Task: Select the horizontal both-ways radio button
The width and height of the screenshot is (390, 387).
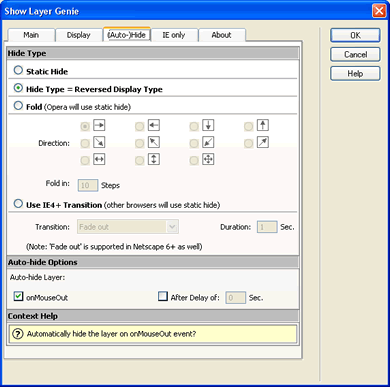Action: [x=85, y=161]
